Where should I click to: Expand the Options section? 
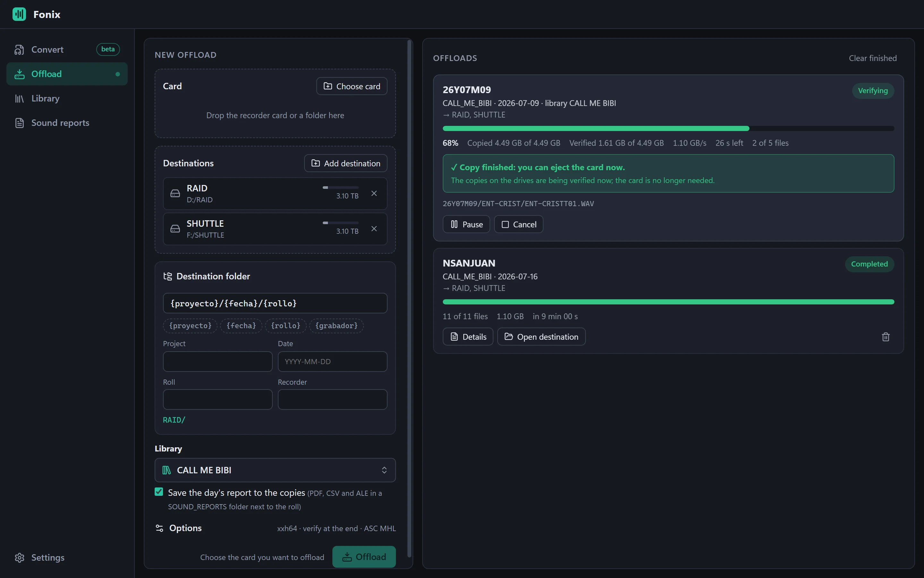[x=275, y=528]
